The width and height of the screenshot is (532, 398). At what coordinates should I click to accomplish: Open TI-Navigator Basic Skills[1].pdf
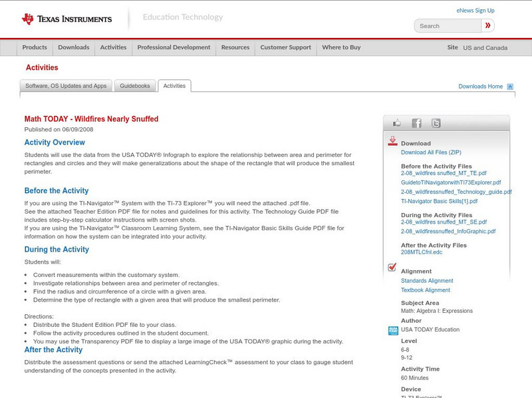[x=439, y=201]
